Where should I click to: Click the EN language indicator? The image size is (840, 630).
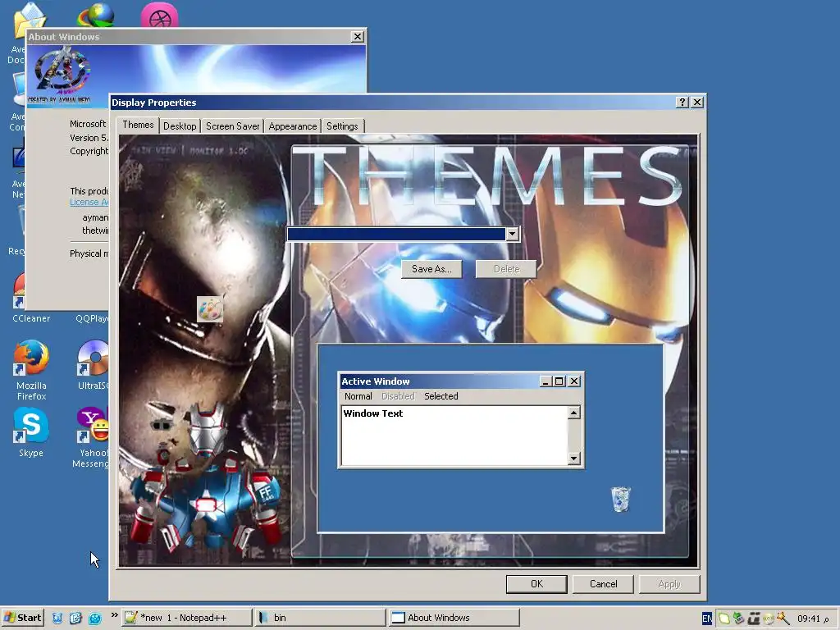[x=706, y=619]
